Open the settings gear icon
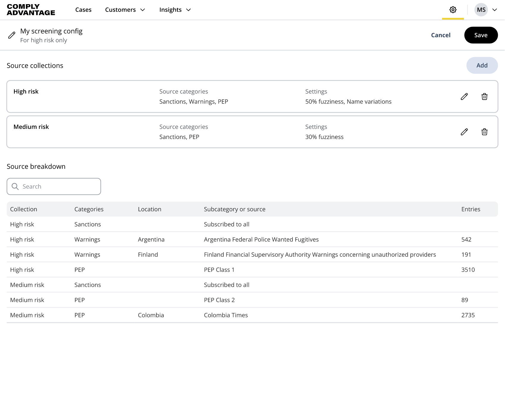This screenshot has height=420, width=505. tap(453, 10)
